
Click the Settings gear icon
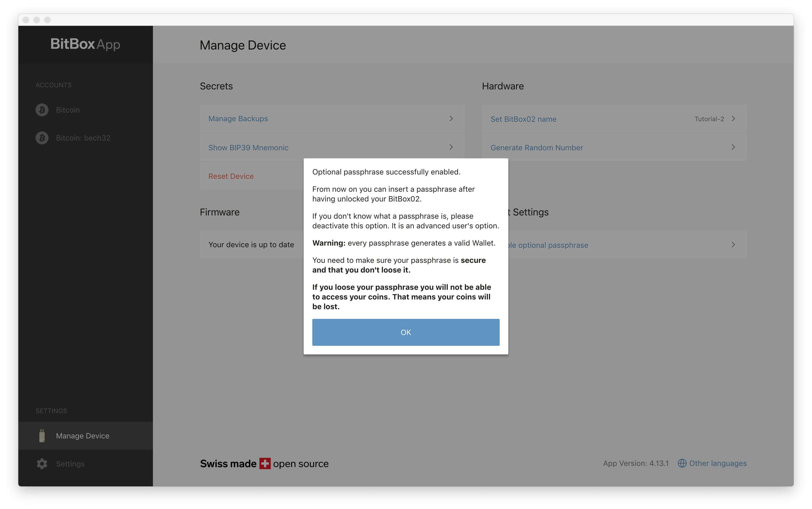tap(42, 463)
